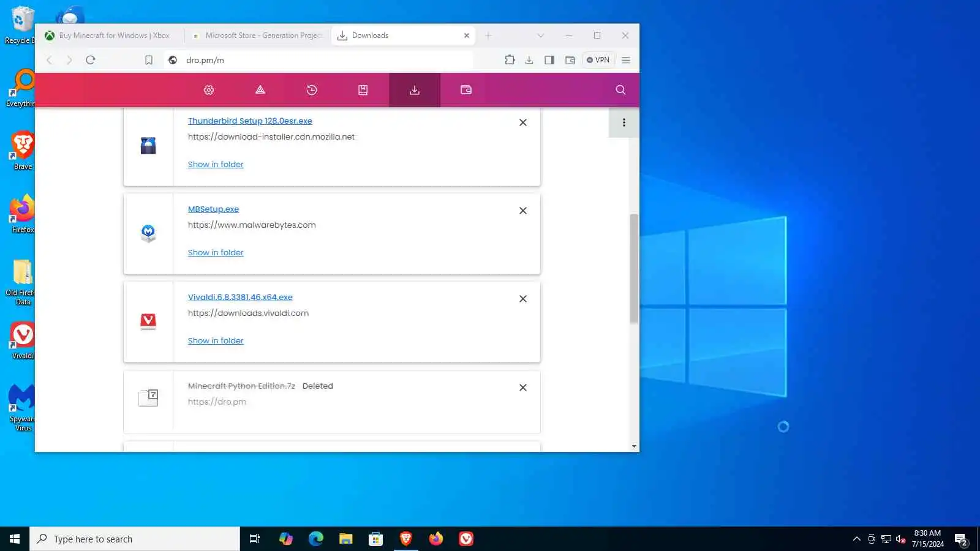980x551 pixels.
Task: Click the volume speaker tray icon
Action: point(901,539)
